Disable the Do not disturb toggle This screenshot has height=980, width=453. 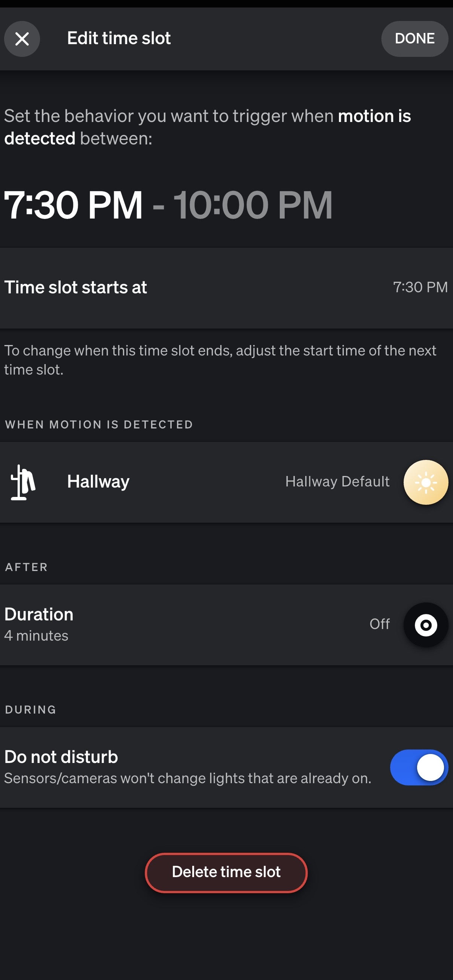419,767
